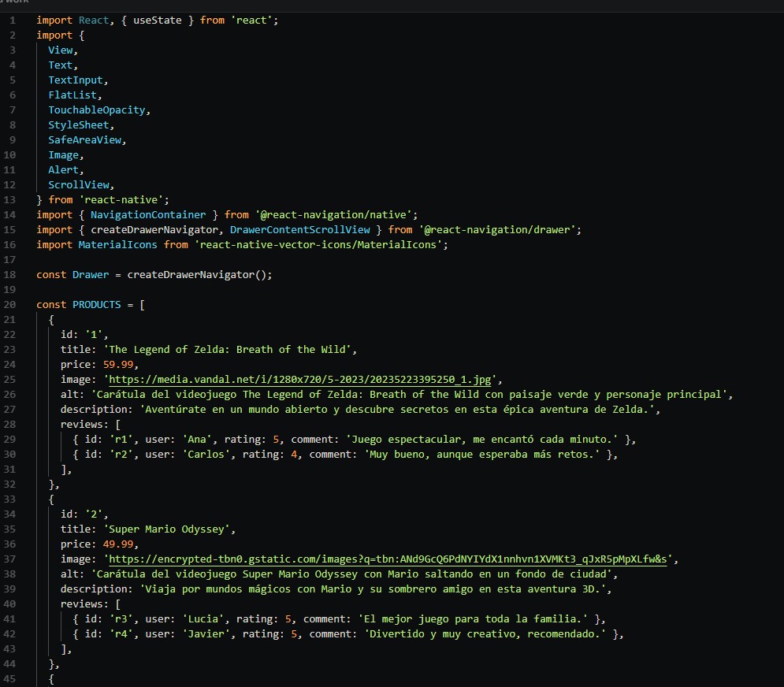Click the 'ScrollView' import entry

[79, 185]
